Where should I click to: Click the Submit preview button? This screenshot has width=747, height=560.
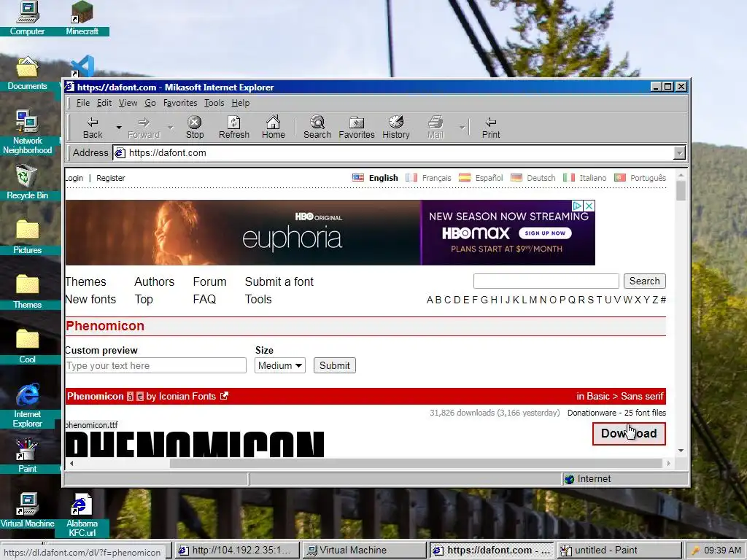[x=334, y=366]
